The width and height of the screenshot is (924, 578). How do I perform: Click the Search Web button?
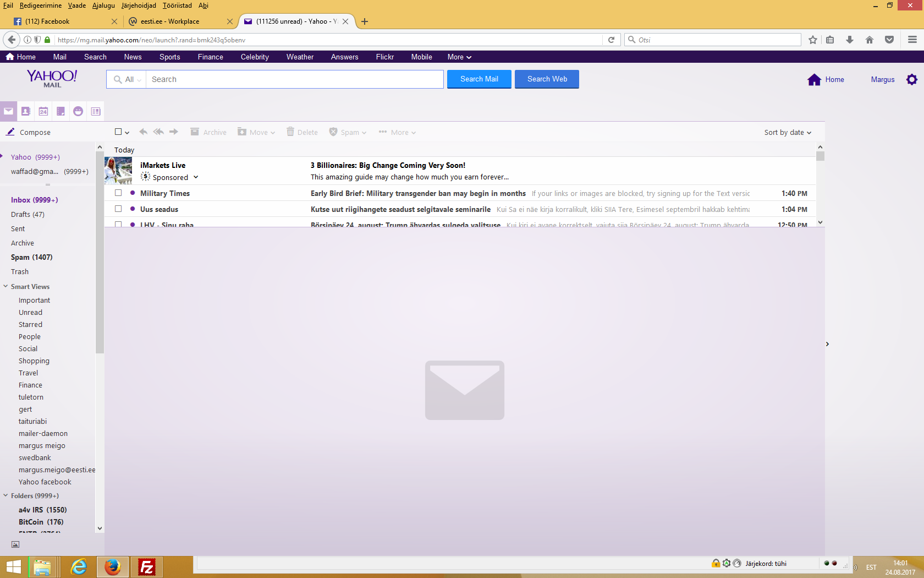(x=547, y=79)
